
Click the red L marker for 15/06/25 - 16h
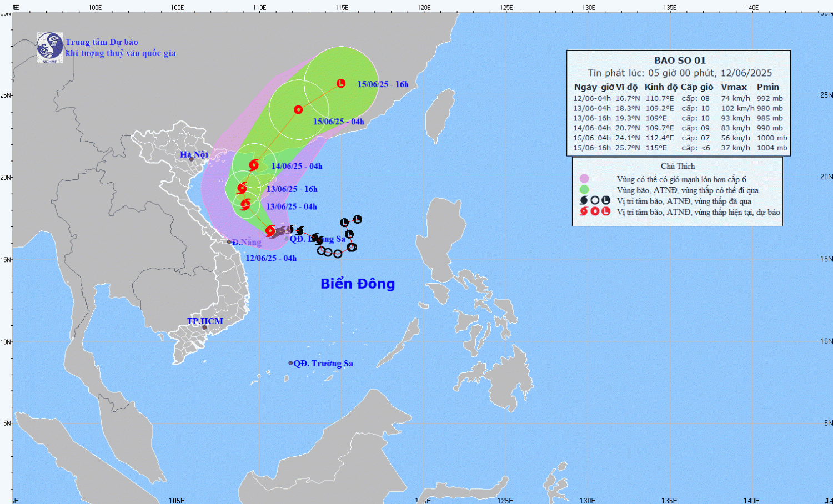pos(341,83)
